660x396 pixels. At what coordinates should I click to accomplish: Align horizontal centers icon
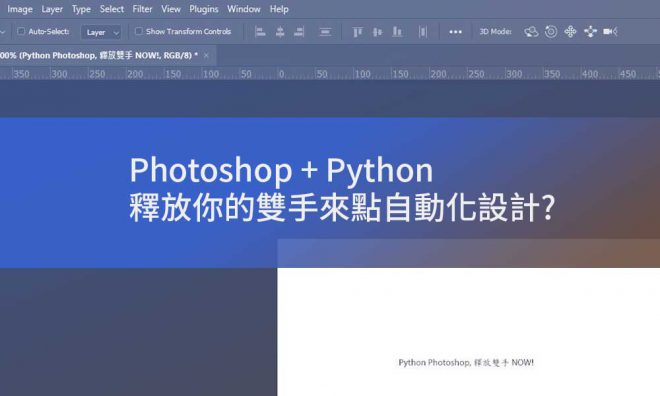[280, 32]
